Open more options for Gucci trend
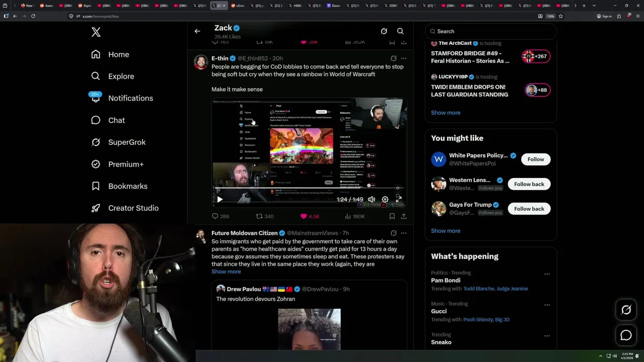The width and height of the screenshot is (644, 362). click(547, 305)
